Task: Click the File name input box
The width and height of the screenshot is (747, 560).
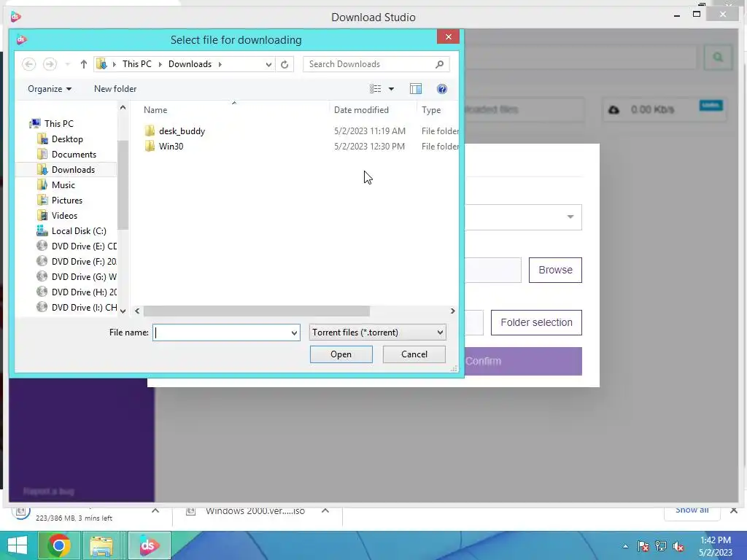Action: coord(220,332)
